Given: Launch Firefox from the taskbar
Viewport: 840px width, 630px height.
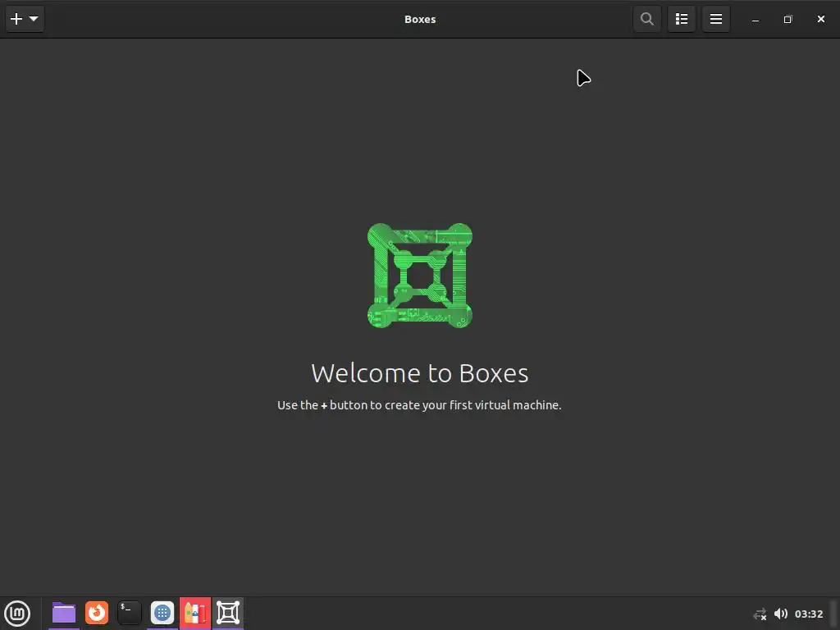Looking at the screenshot, I should 97,613.
